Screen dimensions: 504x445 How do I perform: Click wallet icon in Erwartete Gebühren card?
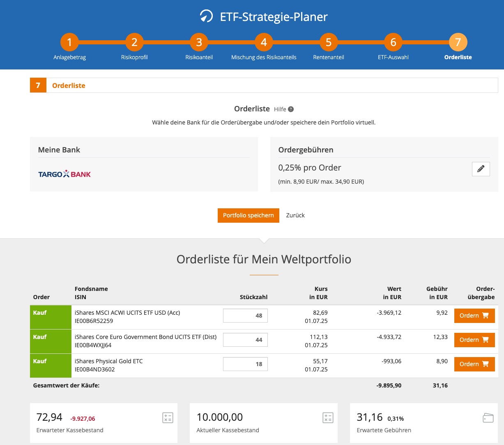488,418
